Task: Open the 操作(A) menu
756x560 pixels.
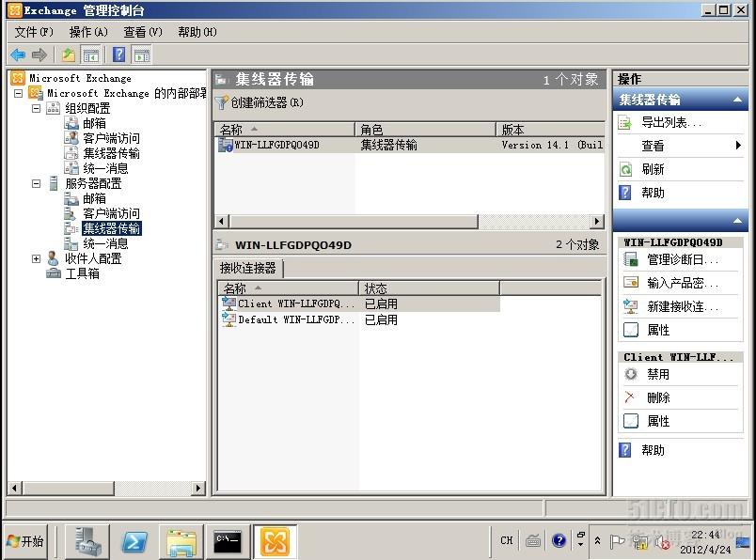Action: [x=88, y=32]
